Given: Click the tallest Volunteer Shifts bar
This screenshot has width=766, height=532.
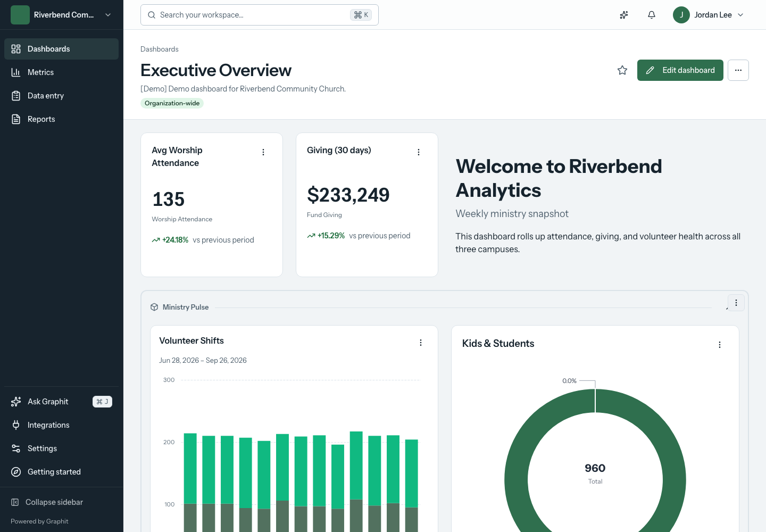Looking at the screenshot, I should coord(356,481).
